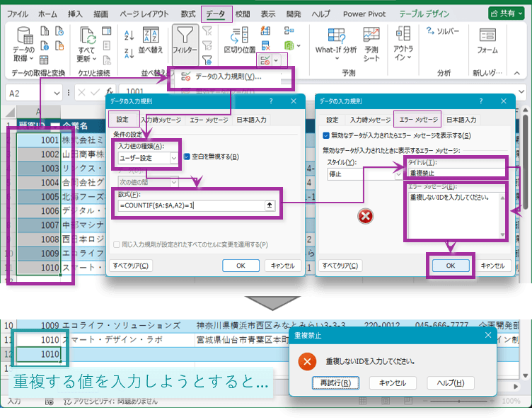This screenshot has width=532, height=420.
Task: Click the accessibility status icon
Action: 67,402
